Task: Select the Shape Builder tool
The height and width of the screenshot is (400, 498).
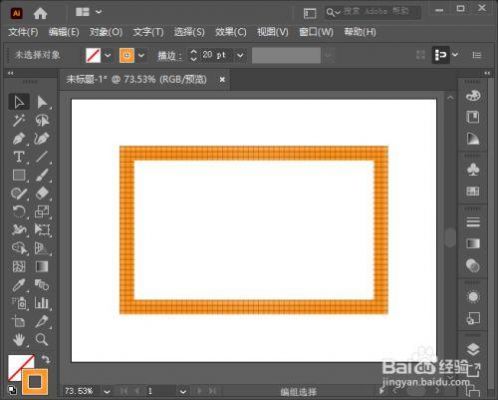Action: coord(19,248)
